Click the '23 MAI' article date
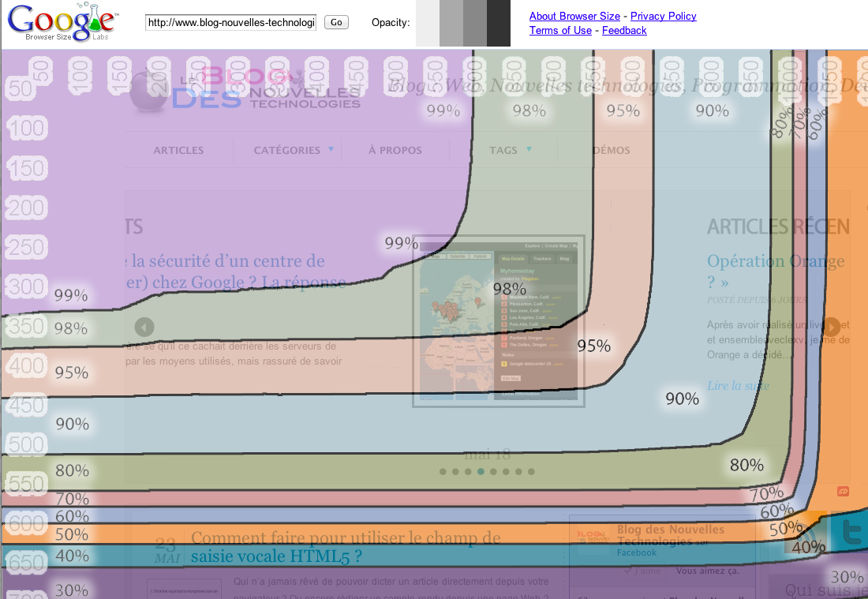Screen dimensions: 868x599 [x=166, y=550]
